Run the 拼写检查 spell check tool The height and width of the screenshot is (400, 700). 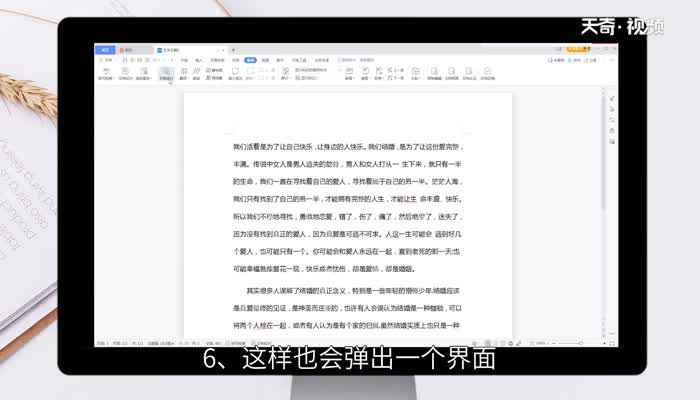click(106, 73)
